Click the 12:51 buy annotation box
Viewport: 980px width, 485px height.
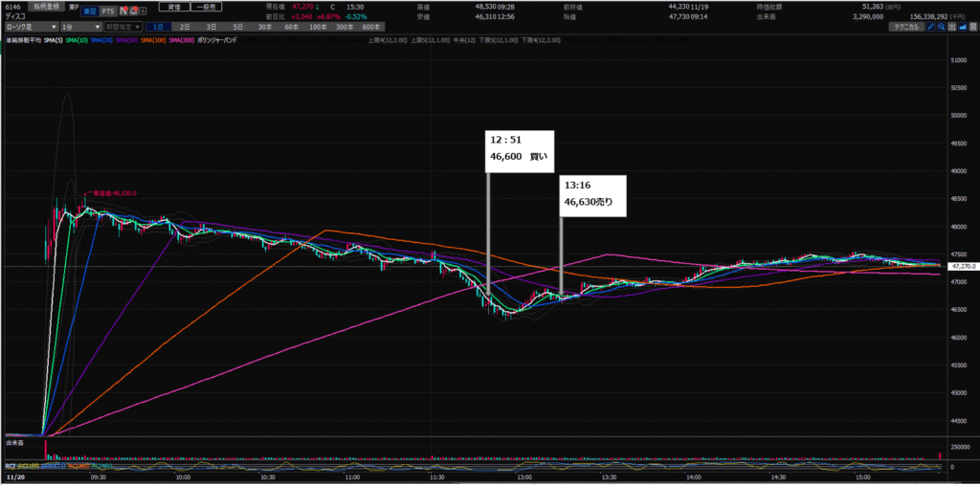(521, 150)
